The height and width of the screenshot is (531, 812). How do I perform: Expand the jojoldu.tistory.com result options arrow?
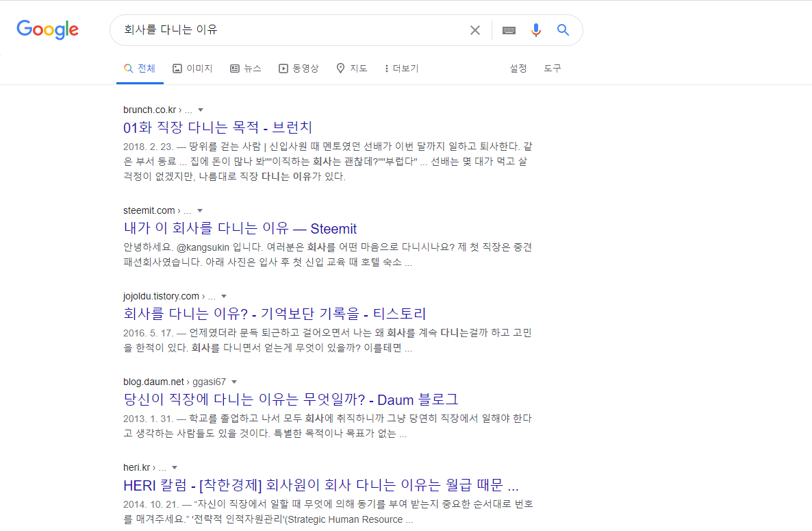(x=225, y=296)
